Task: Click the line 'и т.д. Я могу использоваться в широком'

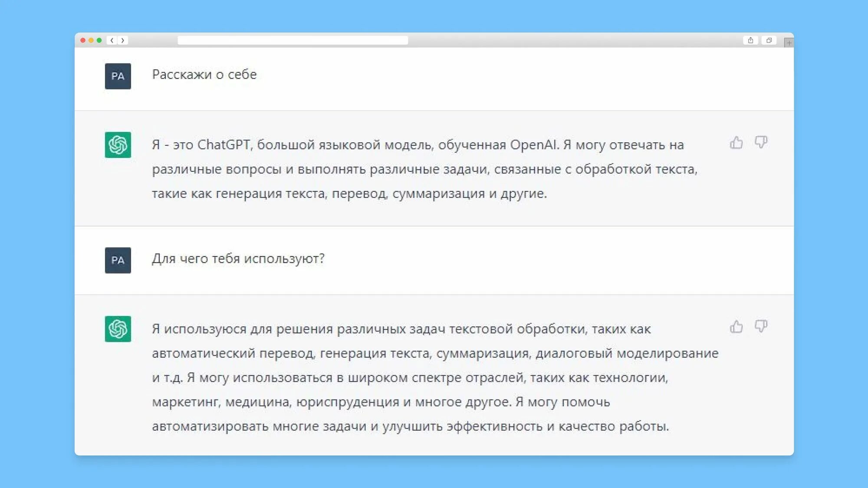Action: [410, 378]
